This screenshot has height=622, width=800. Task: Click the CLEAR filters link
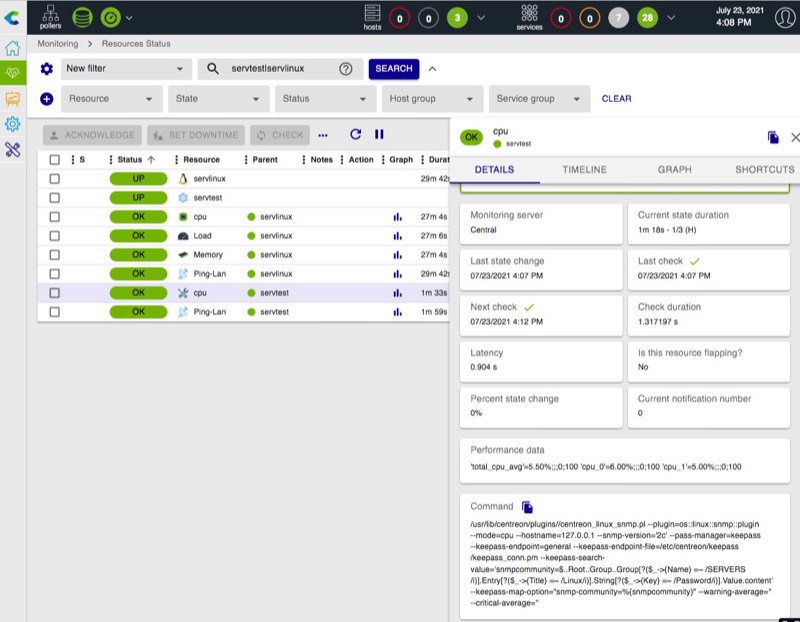(x=616, y=99)
